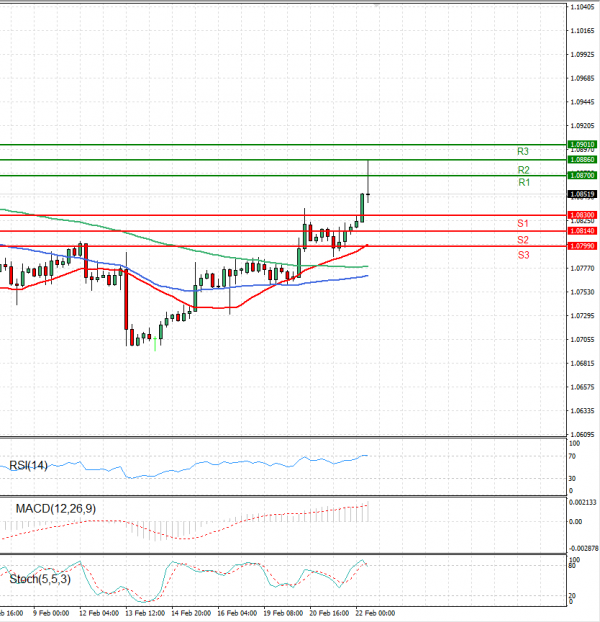The image size is (600, 622).
Task: Select the 1.07990 red price tag
Action: [x=582, y=246]
